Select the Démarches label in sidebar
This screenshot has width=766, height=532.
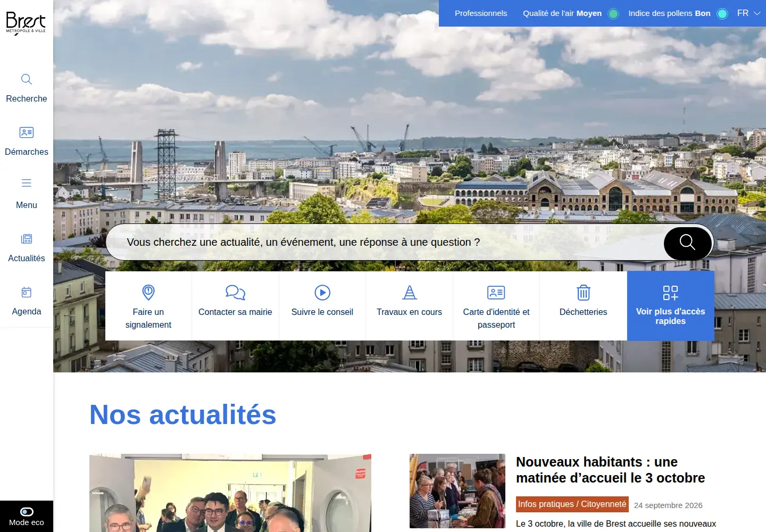point(27,152)
